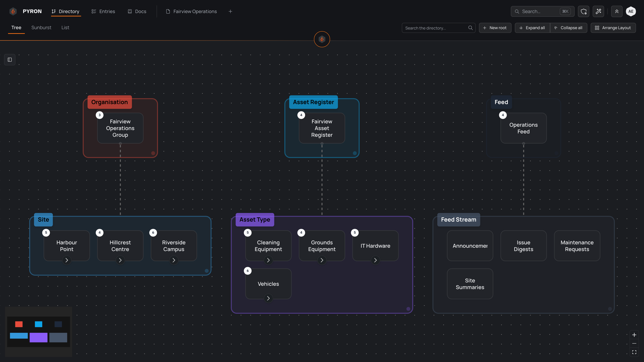This screenshot has height=362, width=644.
Task: Click the Asset Type group label
Action: [255, 220]
